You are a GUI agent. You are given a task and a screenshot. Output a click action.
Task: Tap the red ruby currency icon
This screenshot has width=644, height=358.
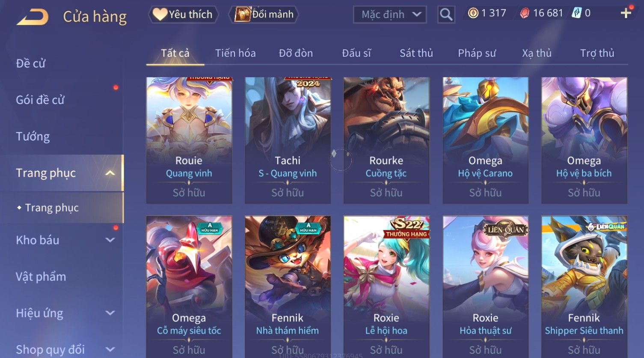tap(525, 13)
